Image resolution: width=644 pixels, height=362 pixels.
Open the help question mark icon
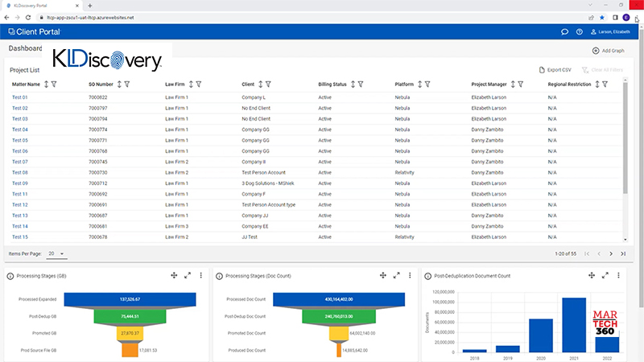coord(579,31)
